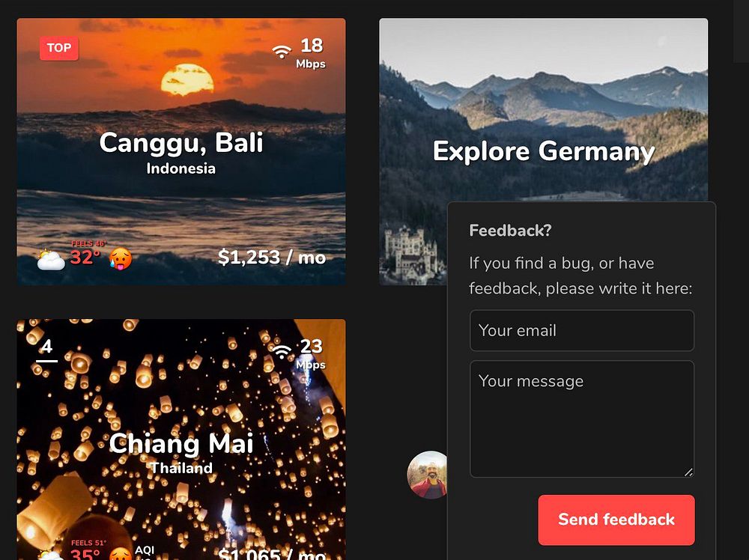Screen dimensions: 749x560
Task: Click the round profile avatar photo
Action: (428, 475)
